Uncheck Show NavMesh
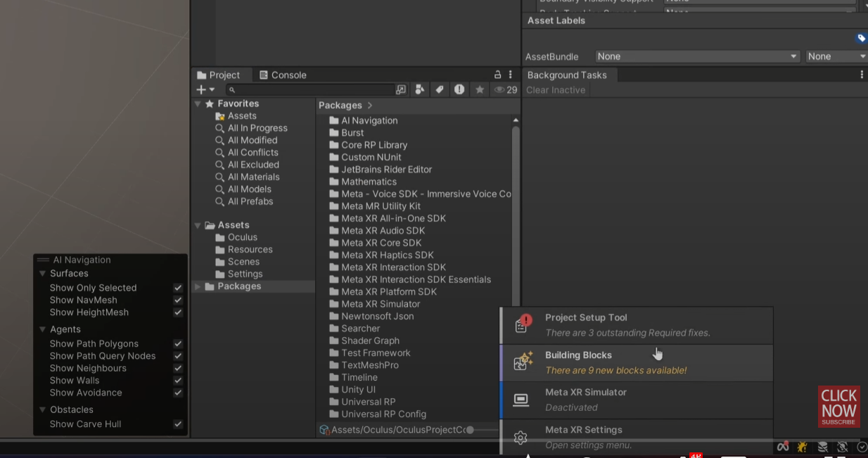Image resolution: width=868 pixels, height=458 pixels. point(178,300)
